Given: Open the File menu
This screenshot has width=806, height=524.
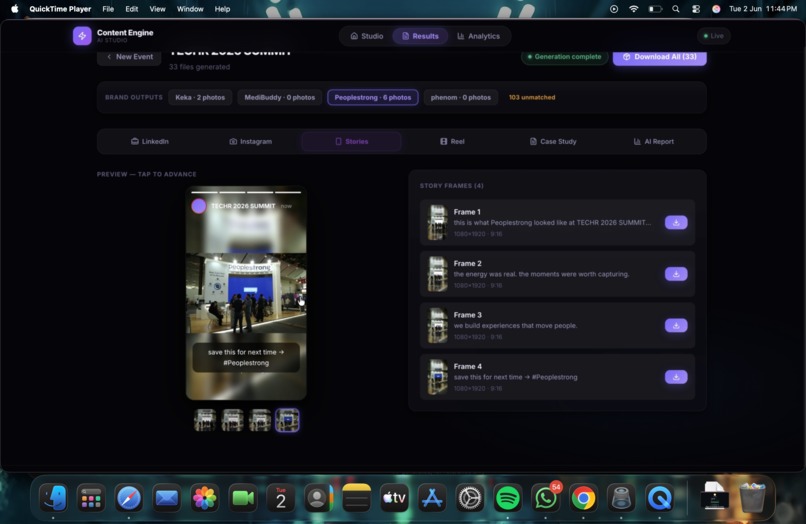Looking at the screenshot, I should coord(108,9).
